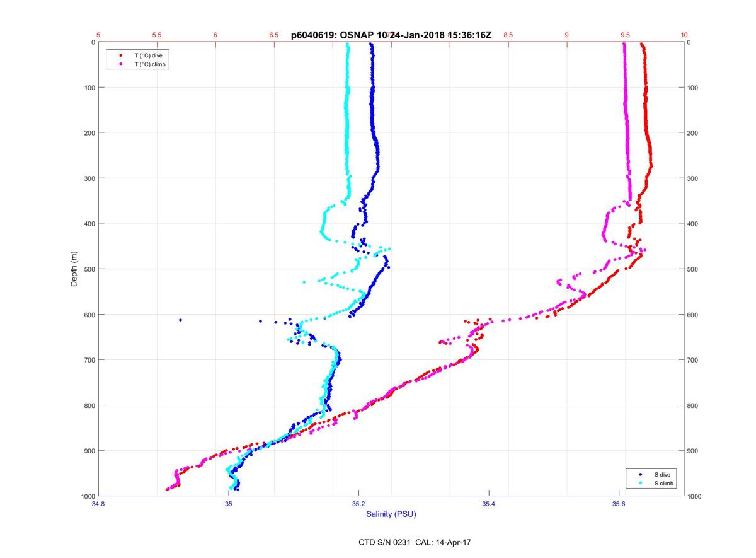756x558 pixels.
Task: Click the 900 depth tick on left axis
Action: click(x=88, y=451)
